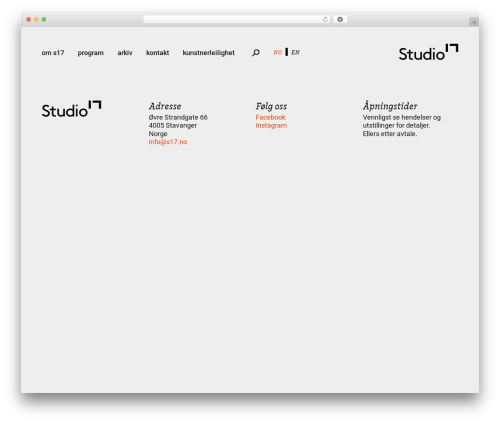Open the Facebook link
The width and height of the screenshot is (500, 423).
click(270, 117)
